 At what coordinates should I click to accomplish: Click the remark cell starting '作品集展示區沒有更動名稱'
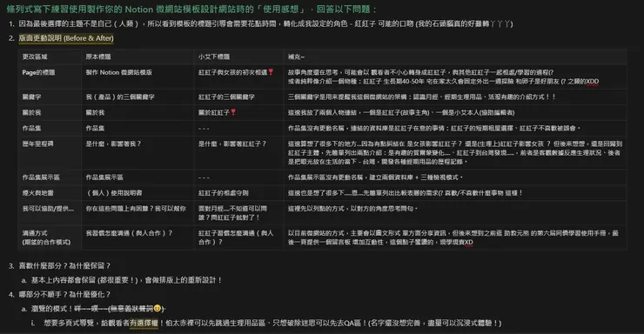(454, 177)
